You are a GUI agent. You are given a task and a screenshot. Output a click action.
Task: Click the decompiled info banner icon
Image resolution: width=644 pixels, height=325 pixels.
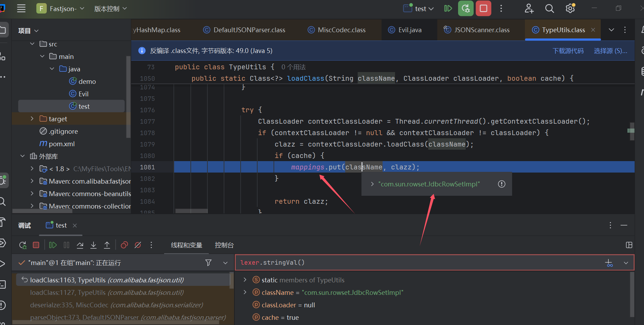click(x=142, y=51)
